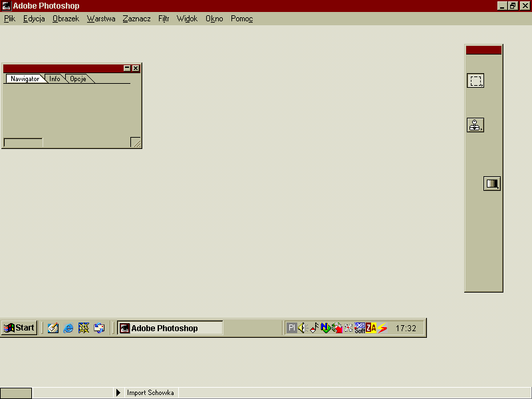Click the Pl keyboard language indicator
The image size is (532, 399).
(x=291, y=328)
